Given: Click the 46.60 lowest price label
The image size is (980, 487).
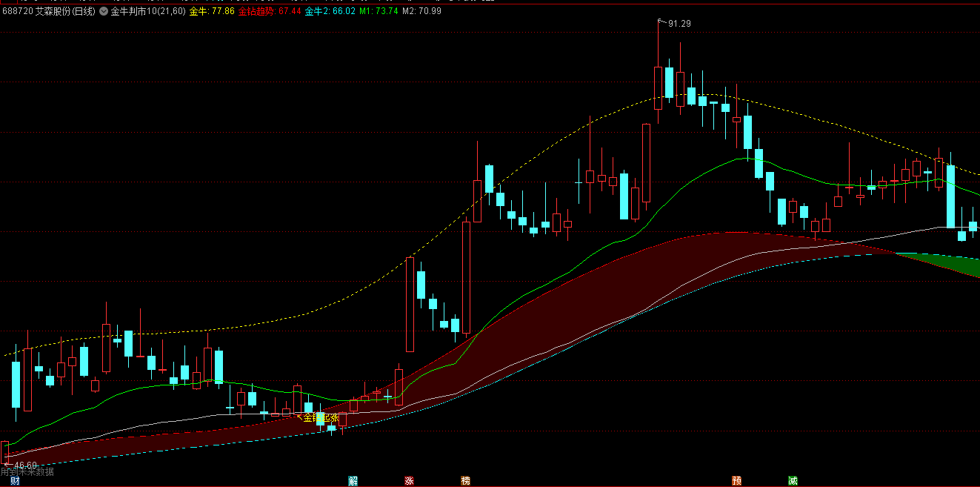Looking at the screenshot, I should 24,465.
